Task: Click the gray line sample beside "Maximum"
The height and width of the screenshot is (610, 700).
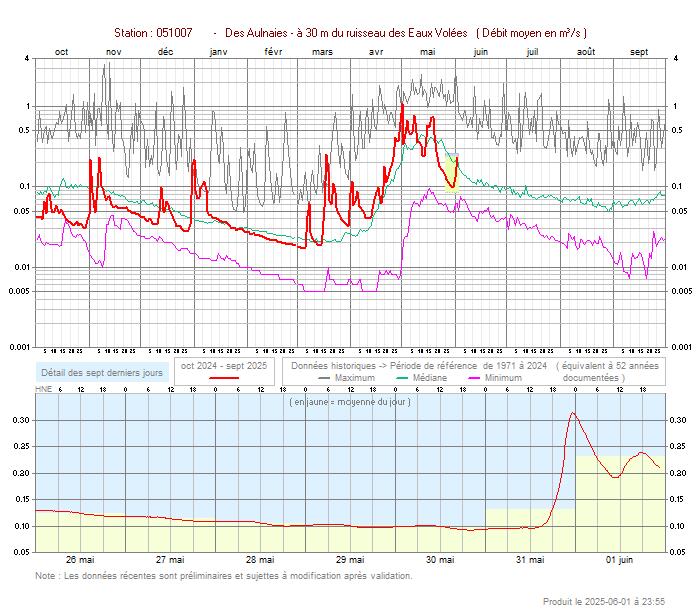Action: click(x=324, y=378)
